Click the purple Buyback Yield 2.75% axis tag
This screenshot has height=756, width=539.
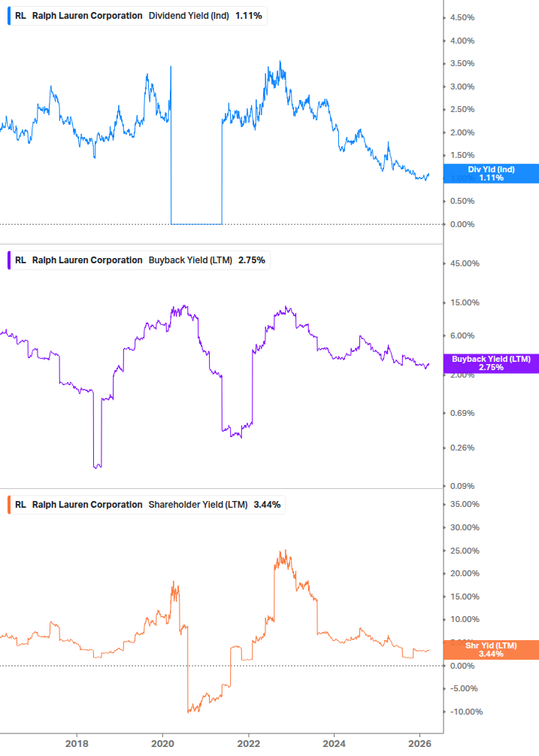click(491, 363)
